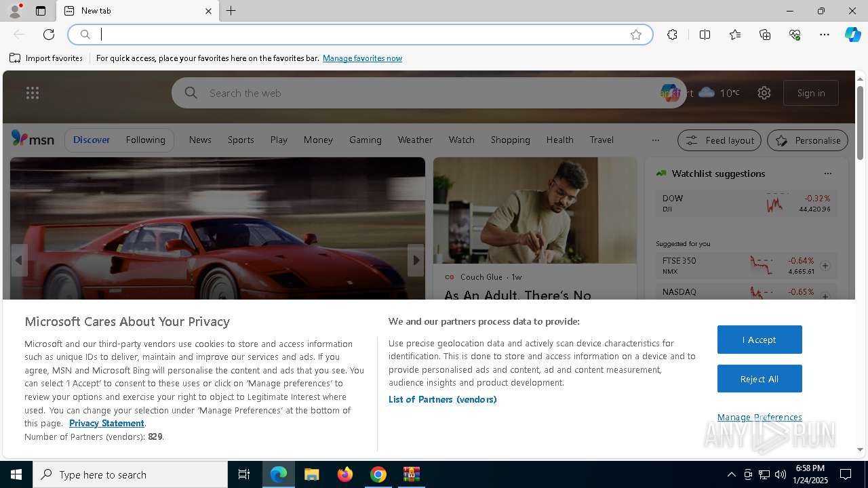
Task: Open the red sports car story
Action: click(x=217, y=228)
